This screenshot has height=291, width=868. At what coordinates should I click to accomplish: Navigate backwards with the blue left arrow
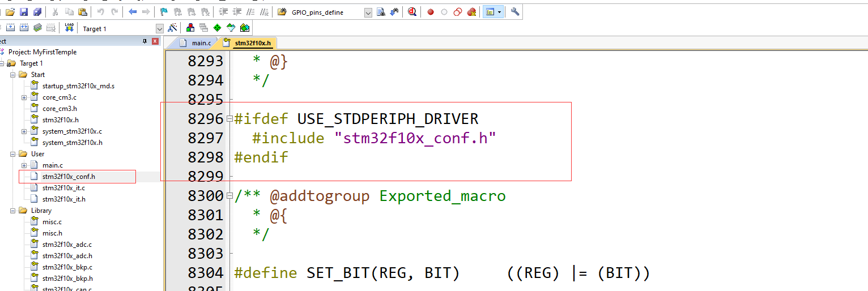pyautogui.click(x=133, y=12)
